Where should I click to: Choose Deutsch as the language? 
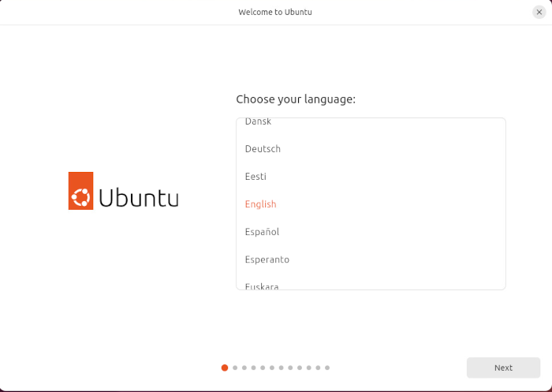tap(263, 149)
